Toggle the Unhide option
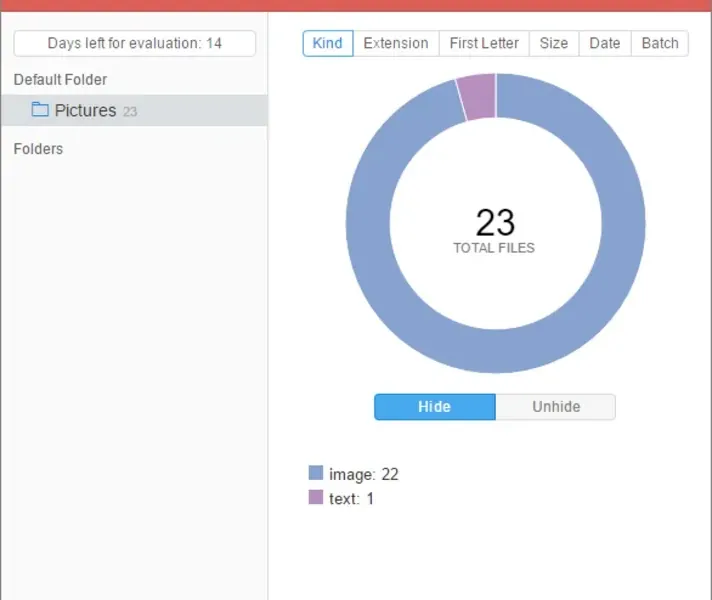 click(x=556, y=407)
